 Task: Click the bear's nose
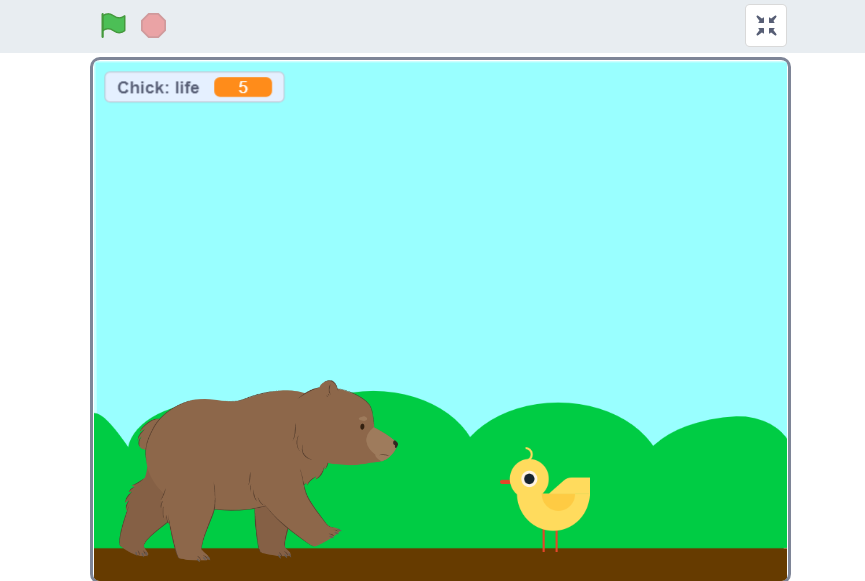(394, 443)
